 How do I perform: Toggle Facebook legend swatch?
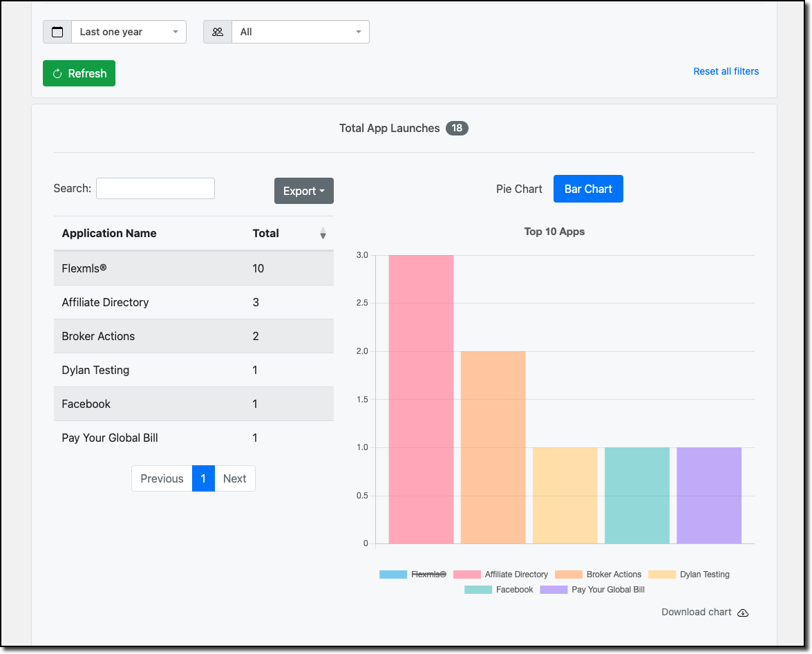tap(478, 590)
